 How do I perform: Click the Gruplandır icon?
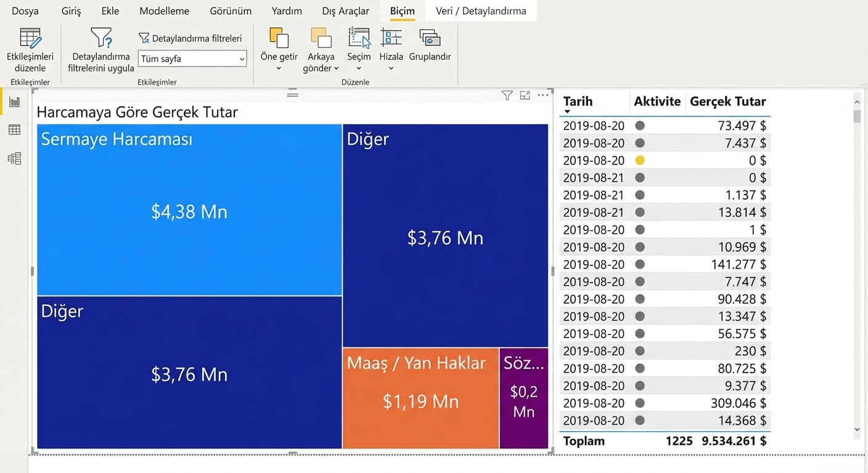click(x=430, y=38)
